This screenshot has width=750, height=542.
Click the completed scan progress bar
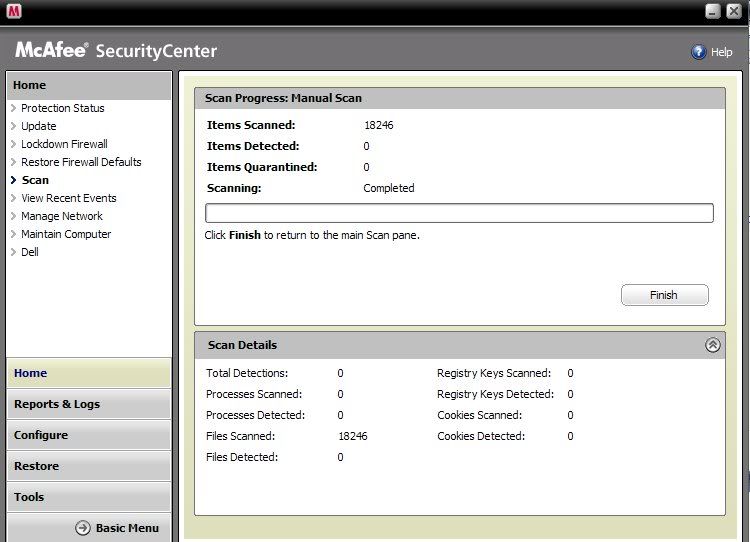coord(459,213)
